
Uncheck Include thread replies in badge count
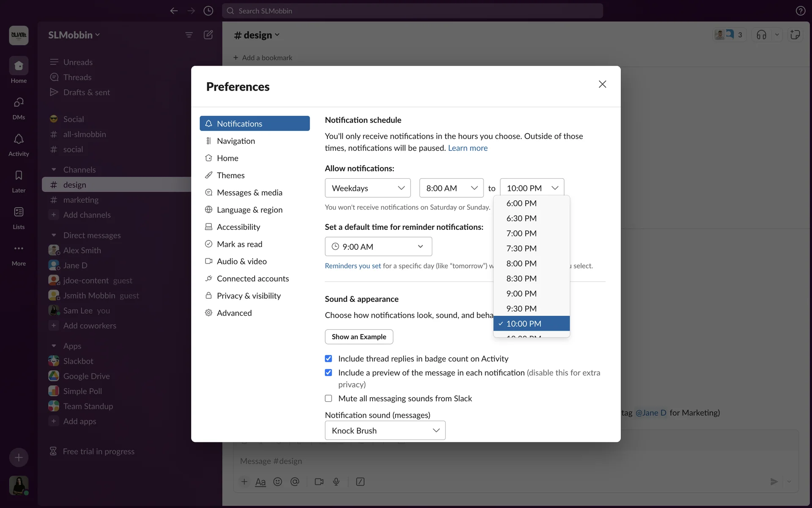[329, 359]
